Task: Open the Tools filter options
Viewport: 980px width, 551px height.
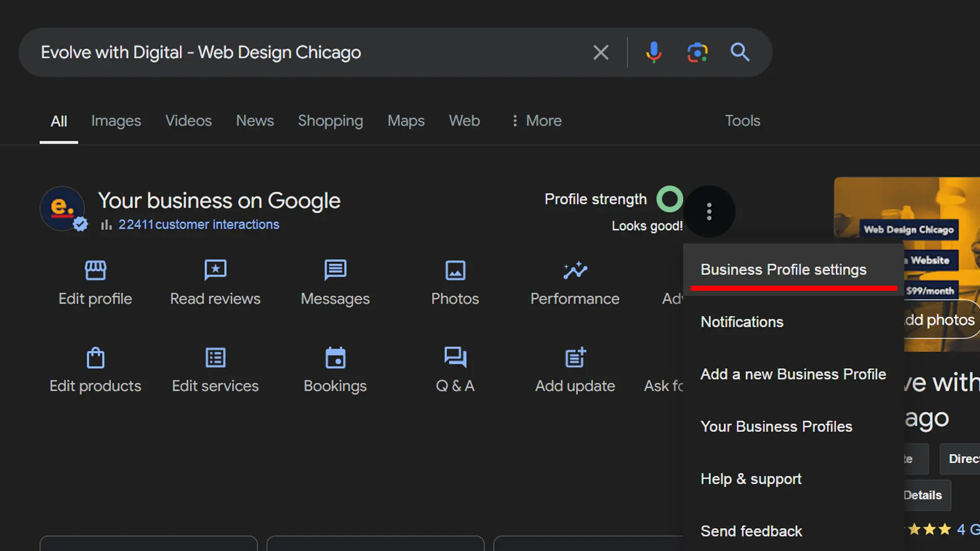Action: click(x=743, y=121)
